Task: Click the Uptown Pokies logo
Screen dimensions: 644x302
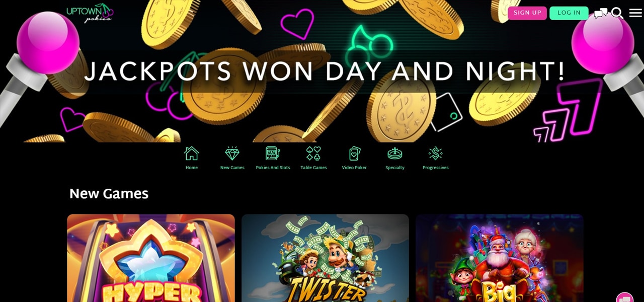Action: (90, 13)
